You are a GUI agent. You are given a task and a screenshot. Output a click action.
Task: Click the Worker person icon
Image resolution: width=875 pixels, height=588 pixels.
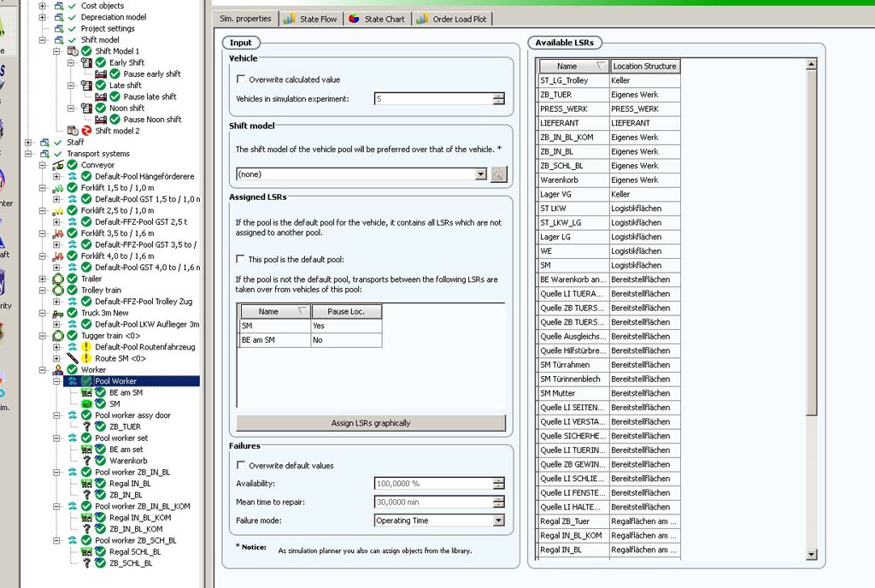(x=58, y=370)
